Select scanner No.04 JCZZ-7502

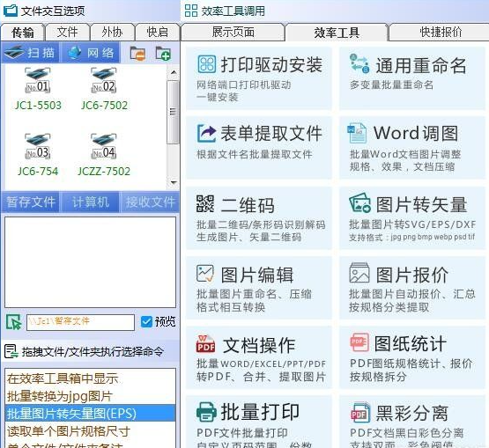click(x=104, y=155)
